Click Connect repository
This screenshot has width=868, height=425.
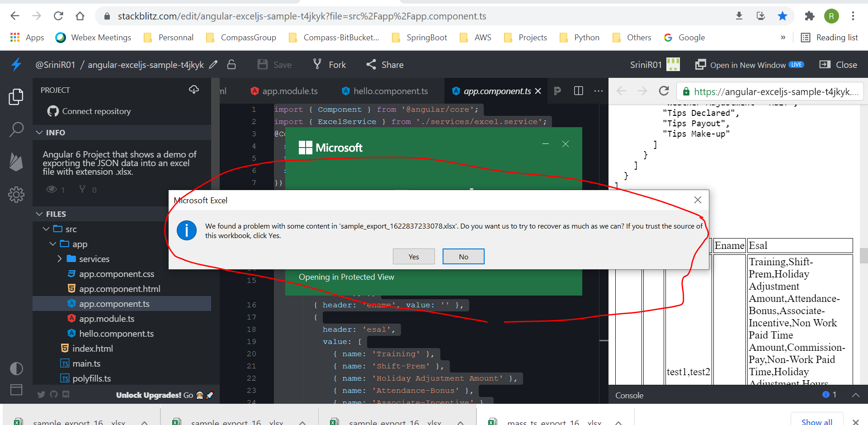tap(96, 111)
